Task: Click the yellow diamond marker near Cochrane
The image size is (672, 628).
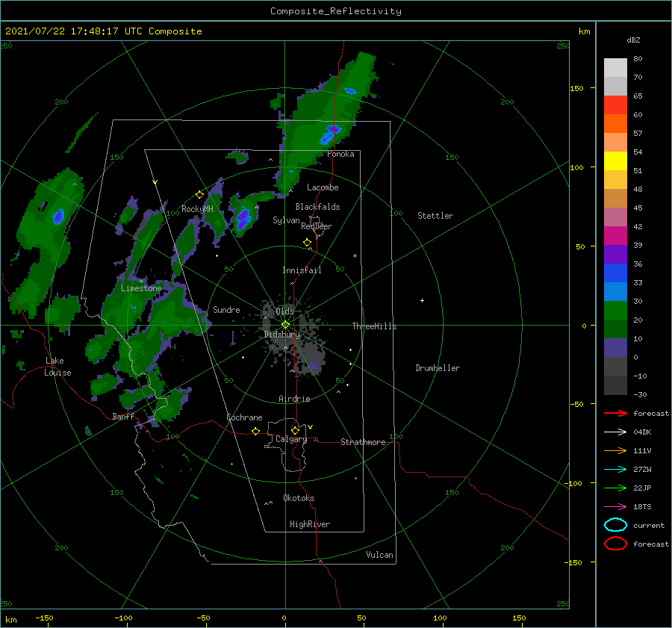Action: tap(255, 432)
